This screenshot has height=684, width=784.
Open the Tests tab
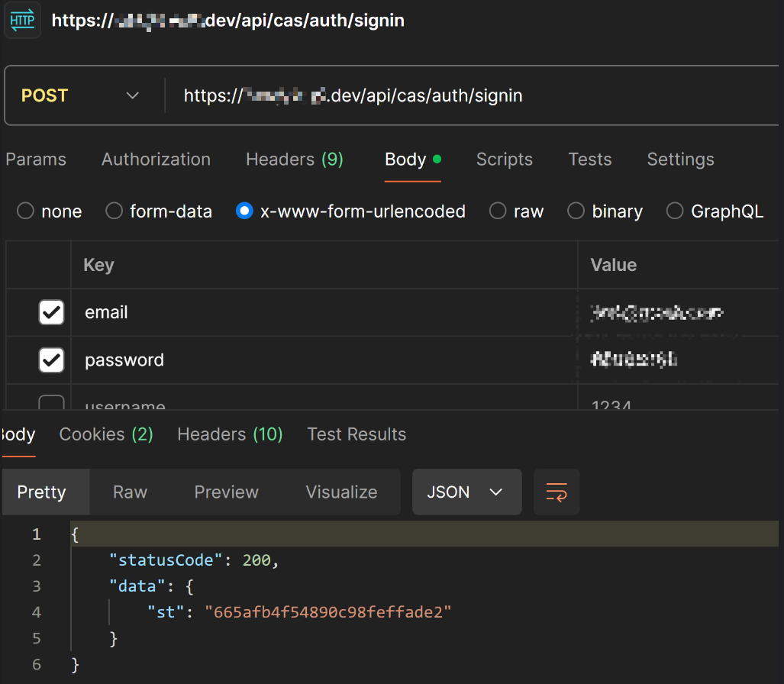[x=590, y=160]
